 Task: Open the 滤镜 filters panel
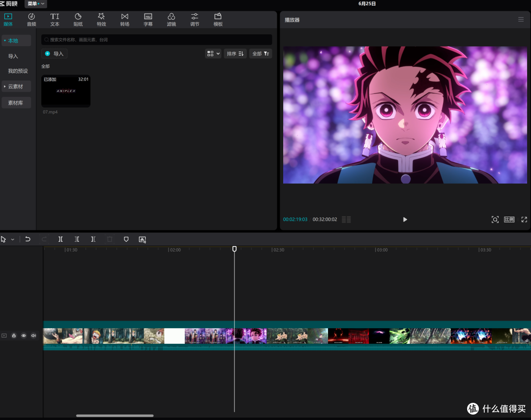[172, 20]
